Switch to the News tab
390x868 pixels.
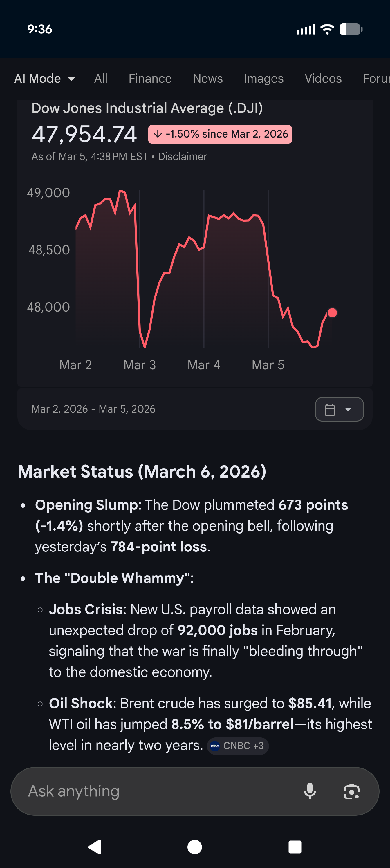pos(208,79)
